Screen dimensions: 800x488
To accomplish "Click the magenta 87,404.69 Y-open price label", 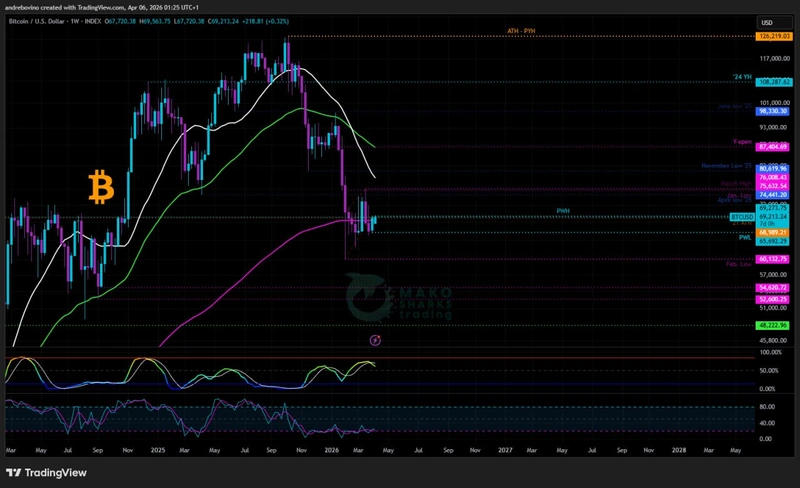I will (773, 146).
